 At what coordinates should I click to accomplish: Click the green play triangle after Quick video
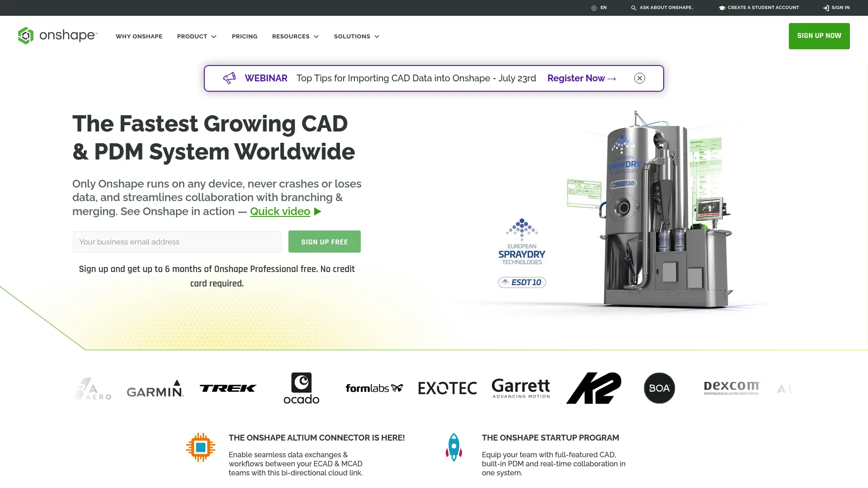coord(318,211)
